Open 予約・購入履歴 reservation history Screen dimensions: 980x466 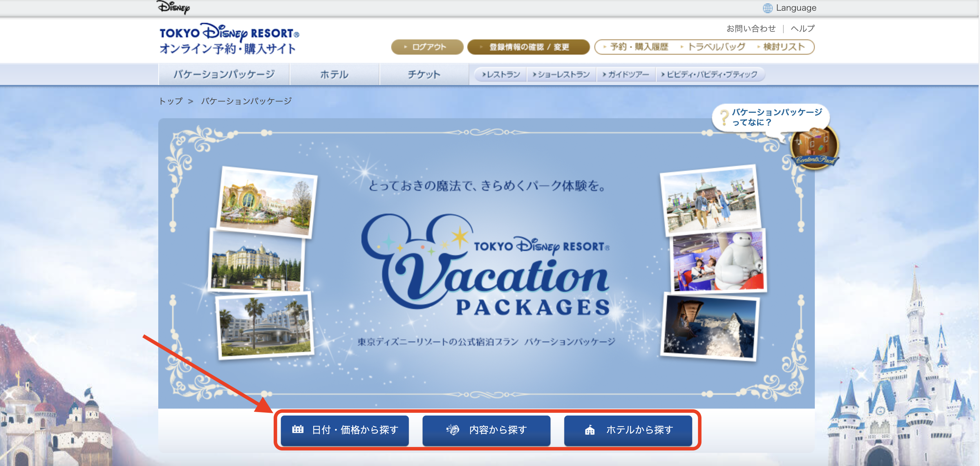(x=636, y=47)
